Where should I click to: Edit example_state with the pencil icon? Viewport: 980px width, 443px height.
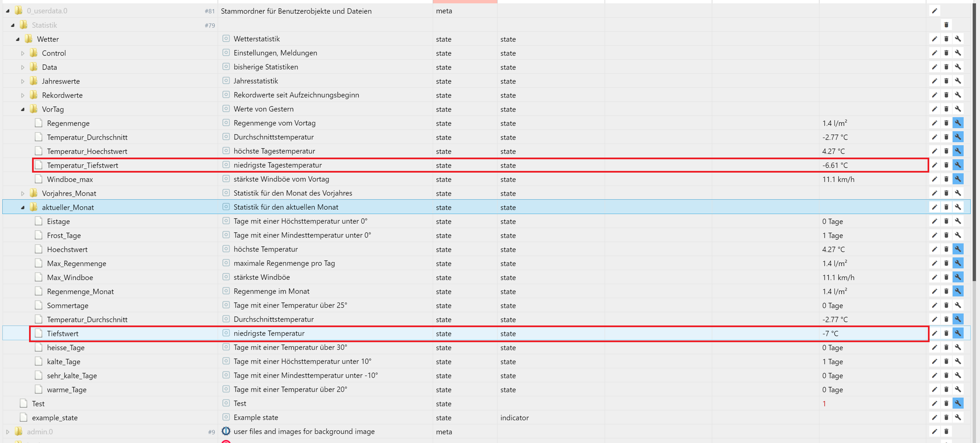[934, 418]
